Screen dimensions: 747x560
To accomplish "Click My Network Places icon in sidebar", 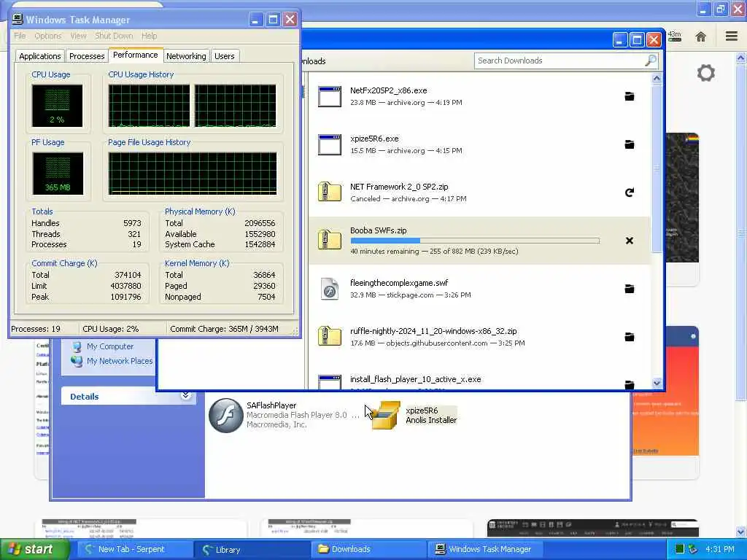I will 77,361.
